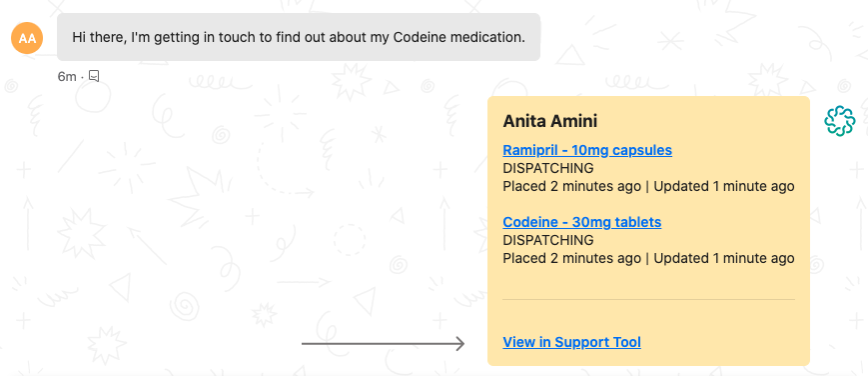
Task: Click DISPATCHING status under Ramipril
Action: [x=548, y=168]
